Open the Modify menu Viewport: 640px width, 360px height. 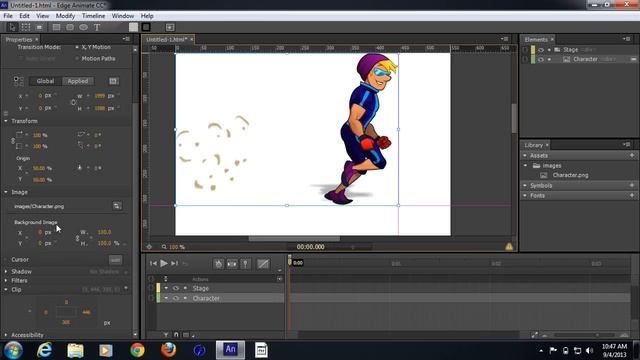65,16
